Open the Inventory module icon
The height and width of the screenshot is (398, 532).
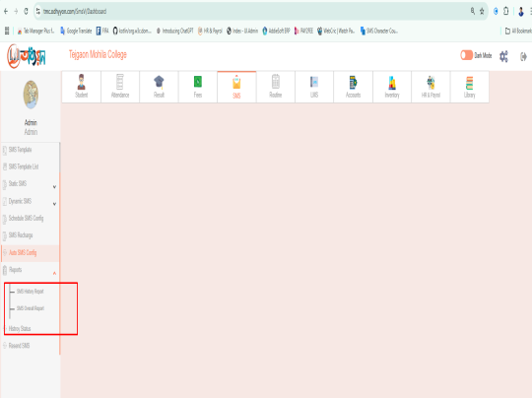(x=392, y=83)
